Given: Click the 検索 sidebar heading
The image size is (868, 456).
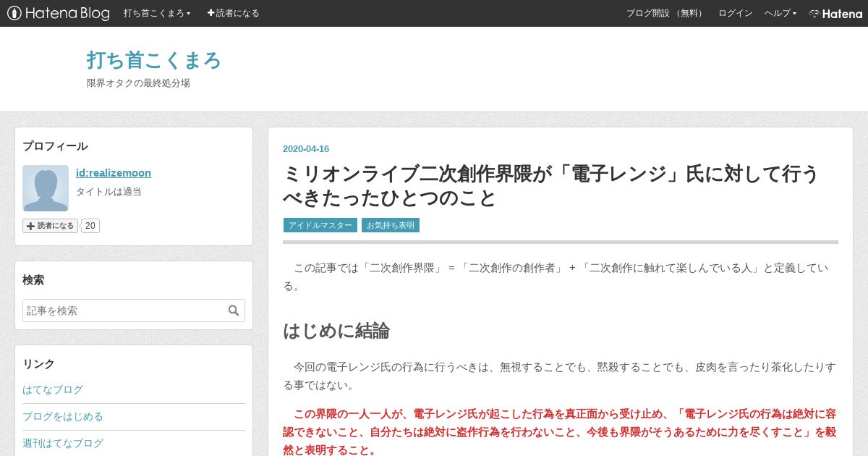Looking at the screenshot, I should [33, 280].
